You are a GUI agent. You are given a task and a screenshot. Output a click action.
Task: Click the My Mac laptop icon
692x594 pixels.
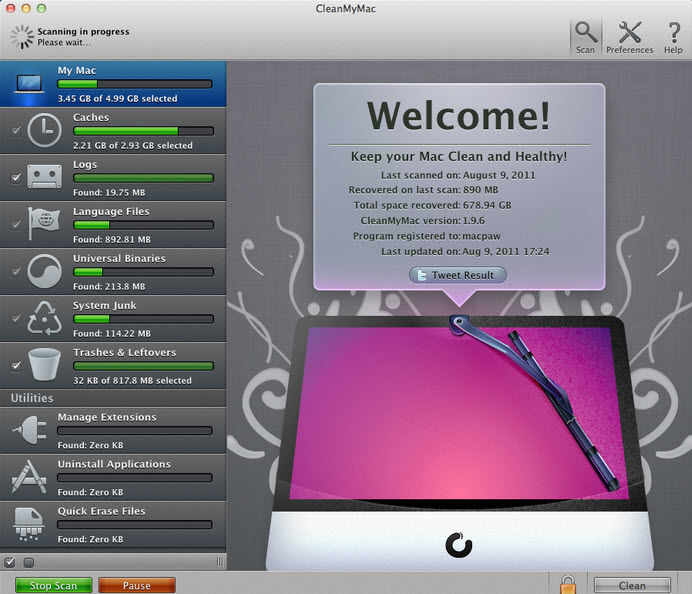29,83
